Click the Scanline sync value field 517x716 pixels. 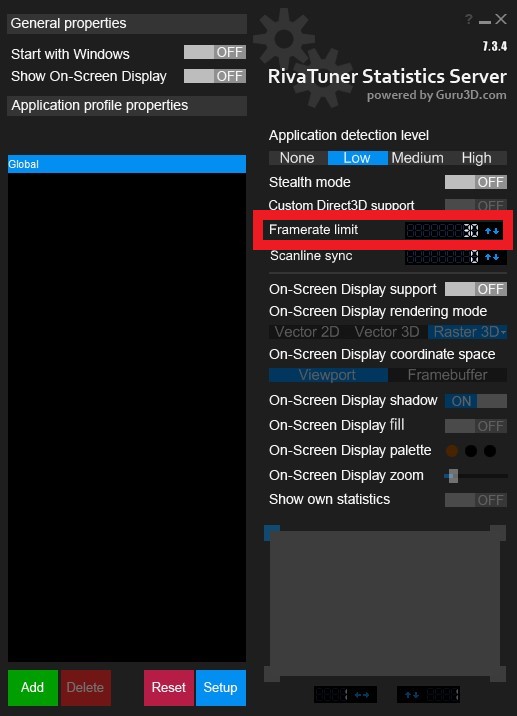(x=443, y=257)
